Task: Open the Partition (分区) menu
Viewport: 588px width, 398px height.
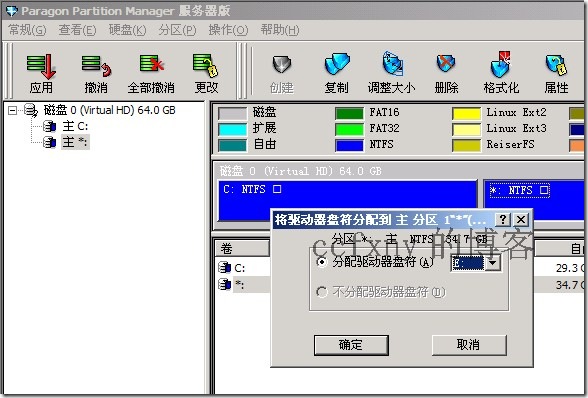Action: pyautogui.click(x=177, y=30)
